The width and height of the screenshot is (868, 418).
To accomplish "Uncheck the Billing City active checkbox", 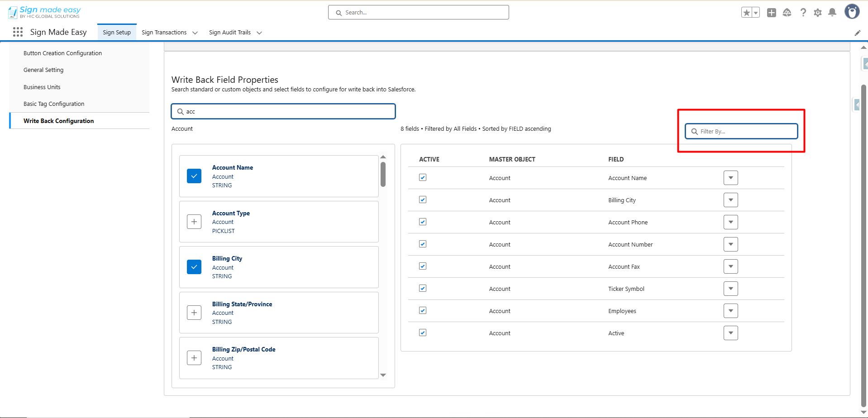I will 423,200.
